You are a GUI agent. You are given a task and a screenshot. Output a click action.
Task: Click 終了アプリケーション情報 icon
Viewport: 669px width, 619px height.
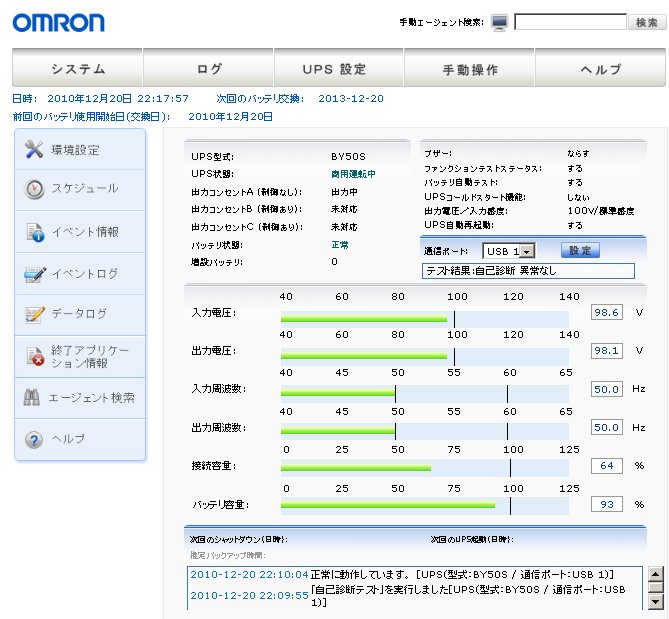[x=34, y=356]
